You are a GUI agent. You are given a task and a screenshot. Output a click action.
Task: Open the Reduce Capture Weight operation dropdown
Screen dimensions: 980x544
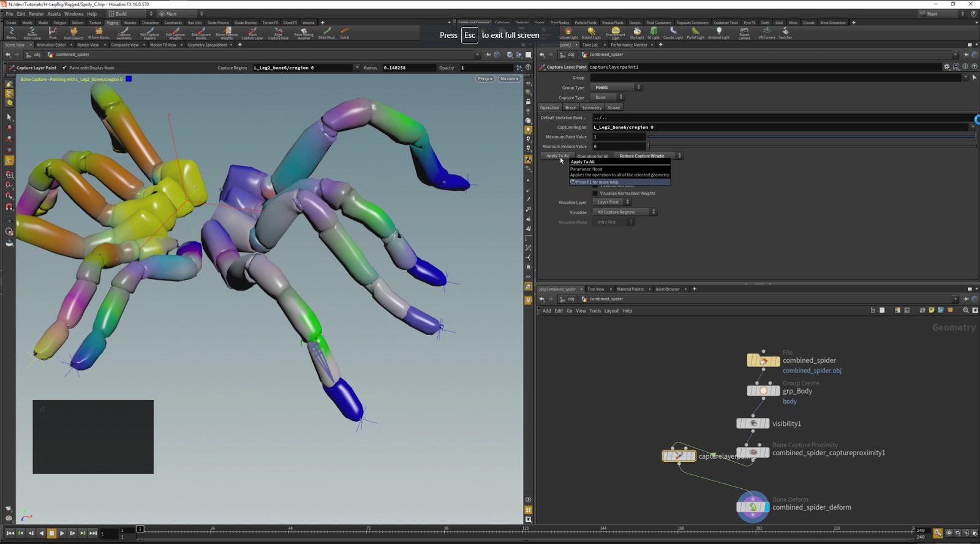[x=649, y=156]
